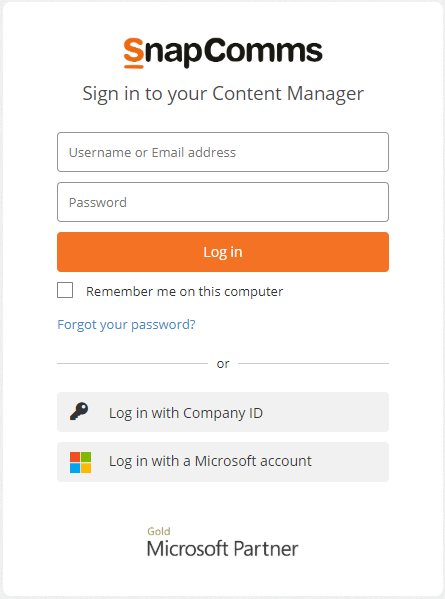This screenshot has height=599, width=445.
Task: Focus the Username or Email address field
Action: tap(223, 152)
